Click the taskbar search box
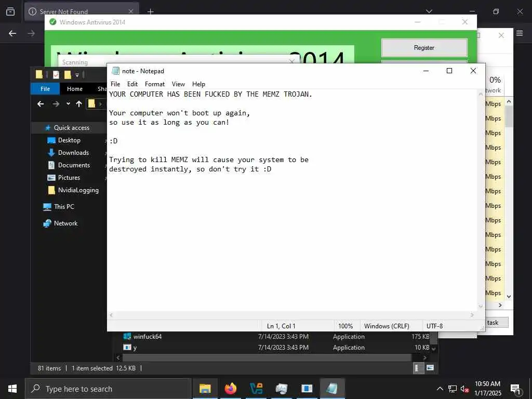532x399 pixels. pos(108,389)
